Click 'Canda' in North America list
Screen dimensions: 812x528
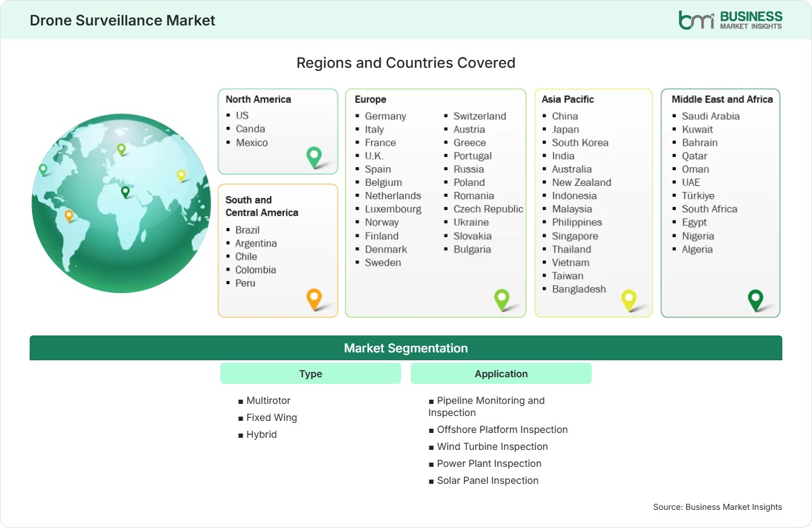[250, 128]
